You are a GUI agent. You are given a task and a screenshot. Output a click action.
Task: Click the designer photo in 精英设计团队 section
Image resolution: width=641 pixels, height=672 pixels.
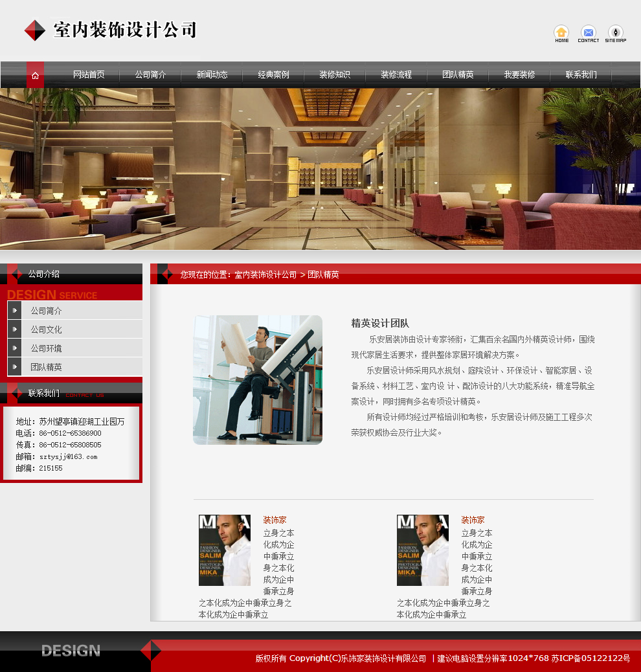[x=257, y=379]
